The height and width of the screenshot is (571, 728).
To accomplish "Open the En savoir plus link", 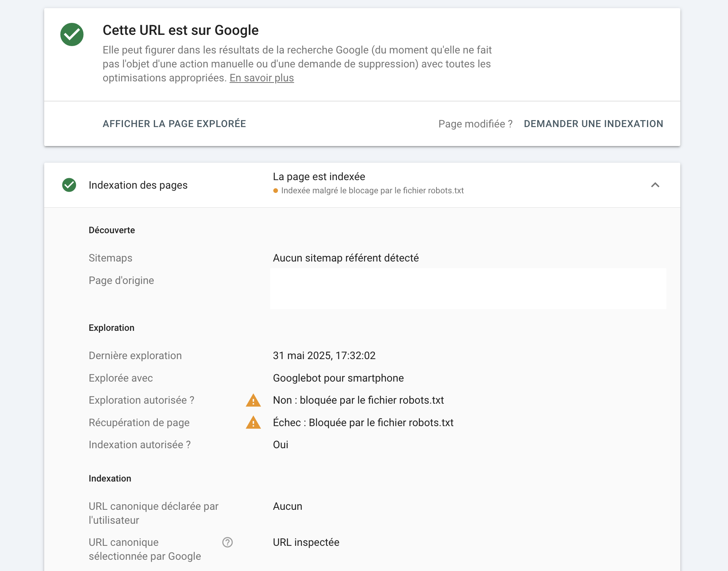I will click(262, 78).
